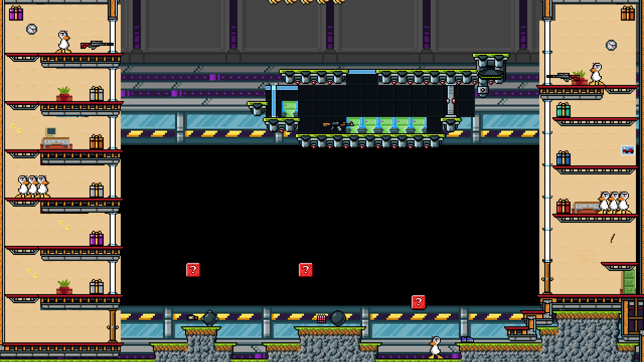Click the green filing cabinet in right tower
Screen dimensions: 644x362
628,282
